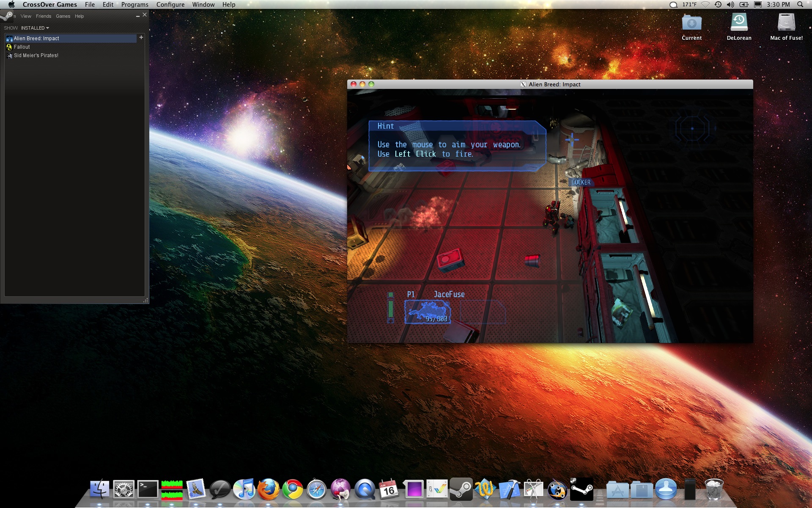Screen dimensions: 812x508
Task: Open the green activity monitor graph icon
Action: tap(172, 489)
